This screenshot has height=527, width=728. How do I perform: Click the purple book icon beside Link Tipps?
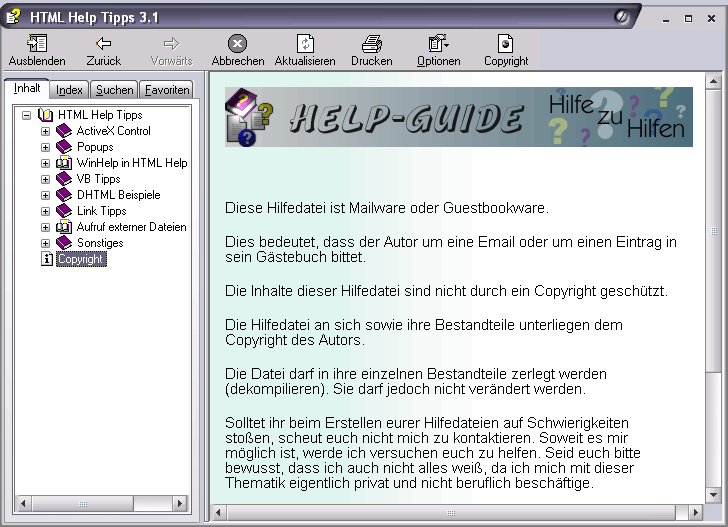(x=64, y=211)
